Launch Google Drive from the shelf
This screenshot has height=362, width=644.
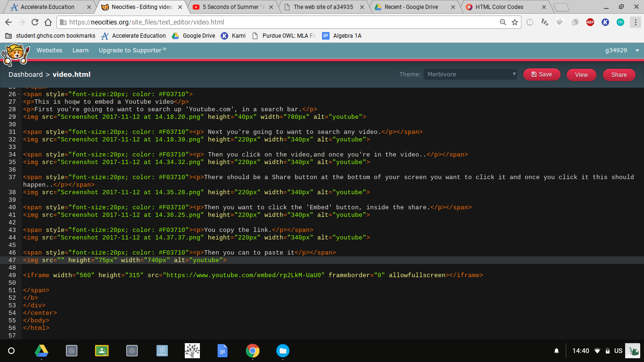(x=41, y=351)
